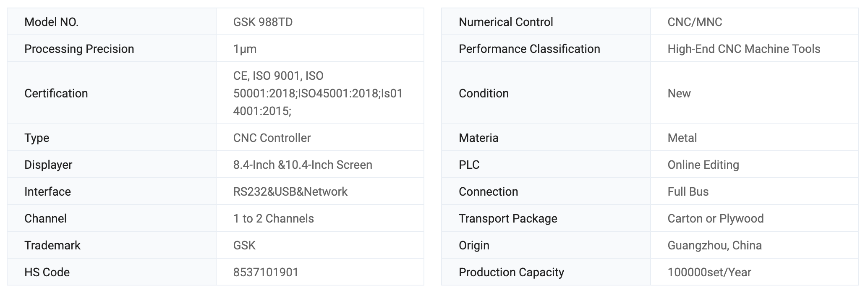The image size is (868, 304).
Task: Select the Full Bus connection value
Action: pyautogui.click(x=688, y=191)
